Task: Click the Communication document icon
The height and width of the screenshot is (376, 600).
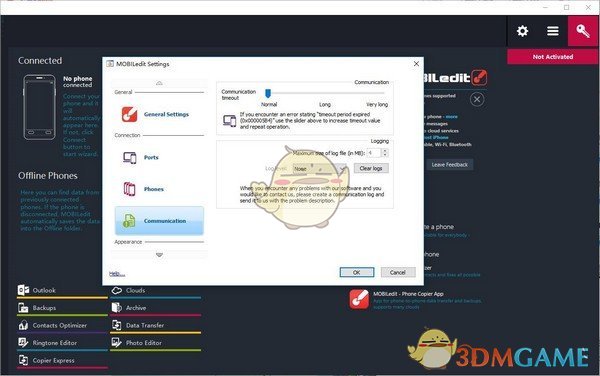Action: pos(129,221)
